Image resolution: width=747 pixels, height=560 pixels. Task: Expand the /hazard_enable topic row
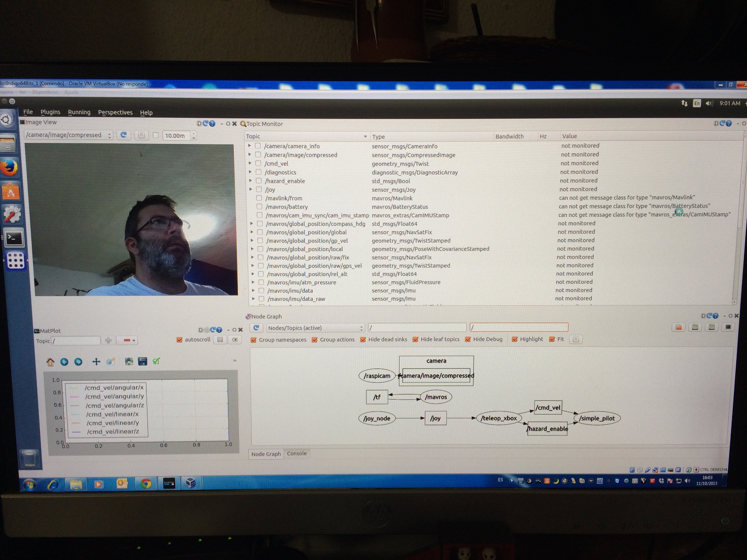tap(251, 180)
